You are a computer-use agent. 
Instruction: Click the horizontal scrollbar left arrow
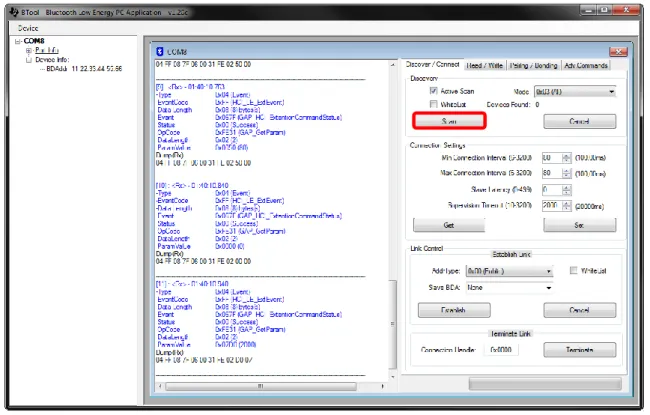(160, 386)
